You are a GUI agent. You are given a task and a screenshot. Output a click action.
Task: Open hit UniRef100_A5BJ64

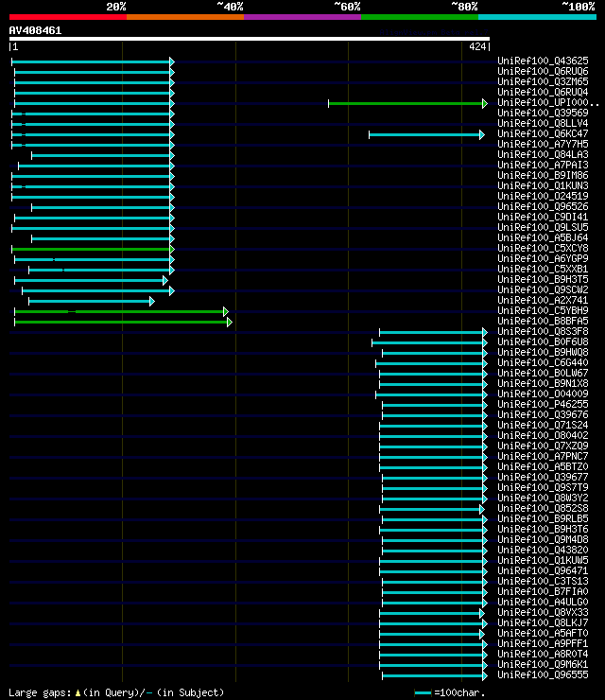pos(543,237)
